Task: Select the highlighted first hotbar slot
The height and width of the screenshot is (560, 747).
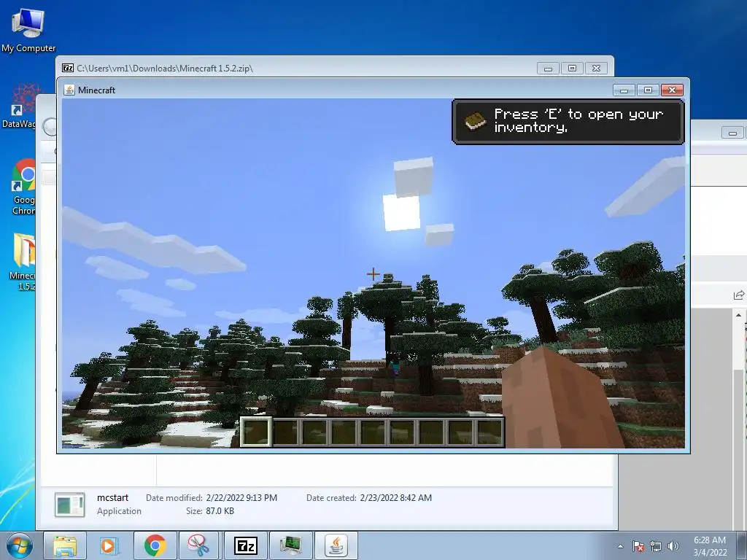Action: (x=256, y=432)
